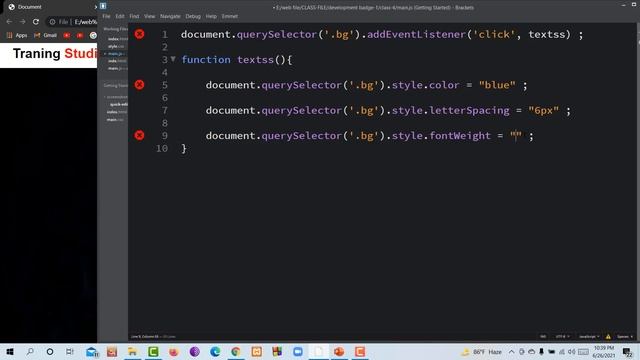Click the Brackets app icon in title bar
The width and height of the screenshot is (640, 360).
(103, 6)
